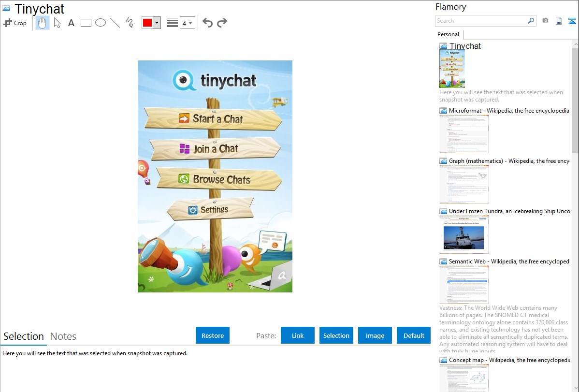
Task: Pick the ellipse shape tool
Action: [x=101, y=23]
